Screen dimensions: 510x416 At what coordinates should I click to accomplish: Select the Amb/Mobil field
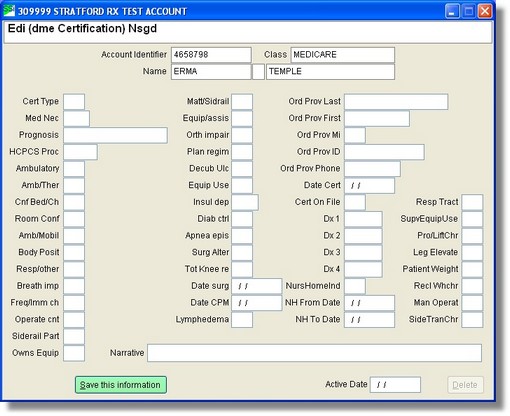tap(74, 236)
